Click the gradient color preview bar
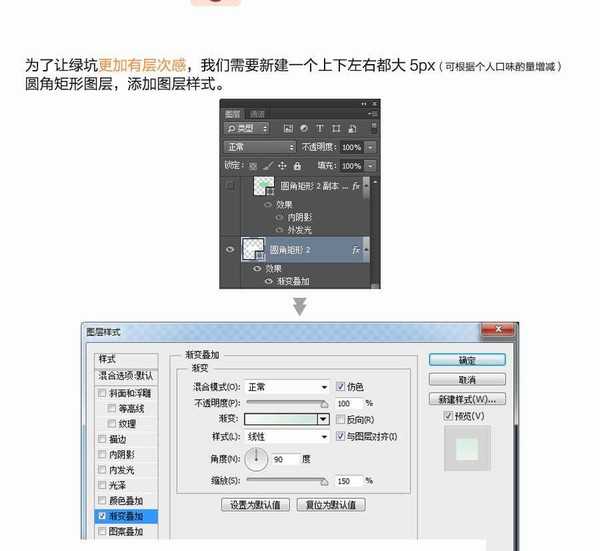This screenshot has height=551, width=600. point(281,420)
